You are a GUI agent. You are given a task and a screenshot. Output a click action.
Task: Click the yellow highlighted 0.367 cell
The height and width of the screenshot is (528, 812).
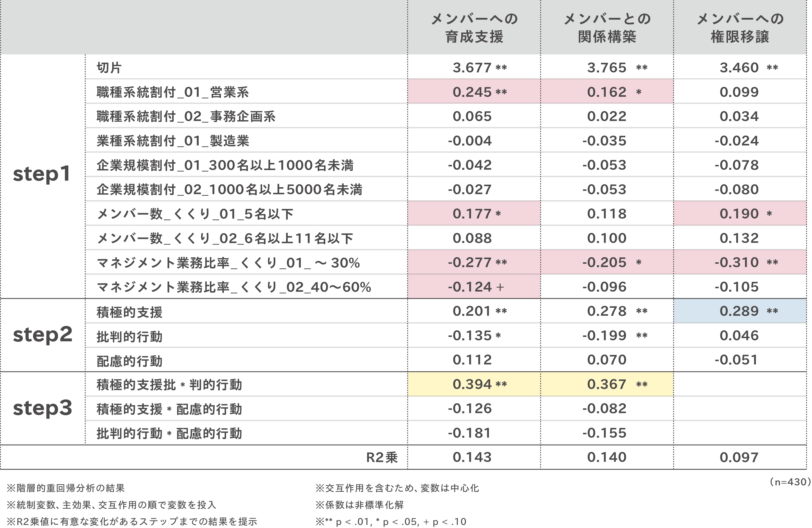point(606,384)
